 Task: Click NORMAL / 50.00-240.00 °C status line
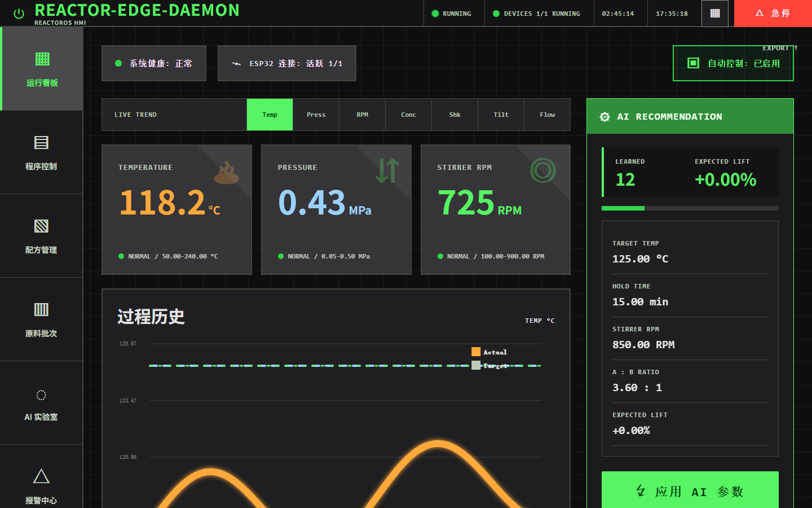(168, 256)
